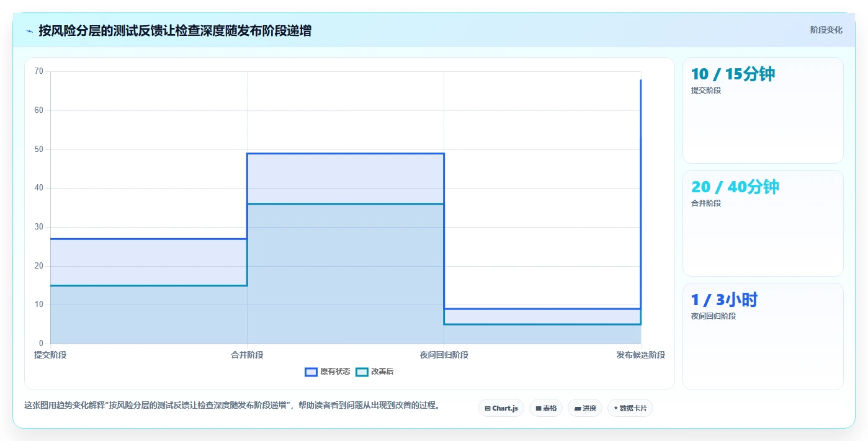Click the 70 value on the y-axis
Viewport: 868px width, 441px height.
click(x=39, y=71)
